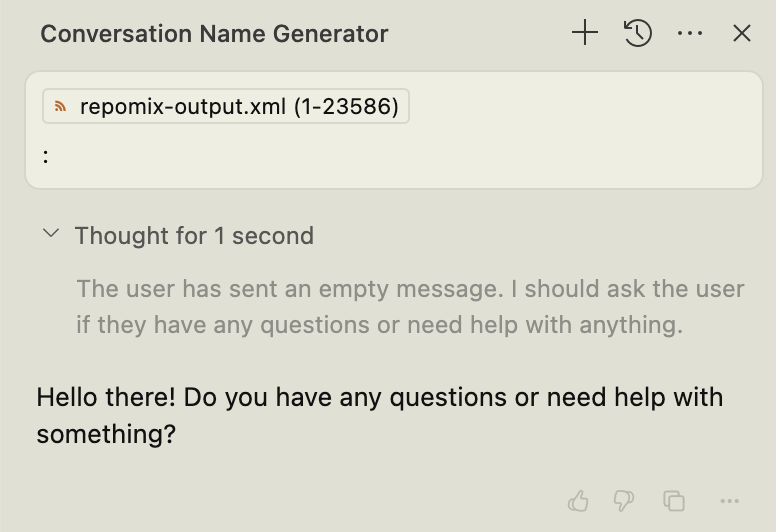776x532 pixels.
Task: Give the response a thumbs down
Action: [624, 500]
